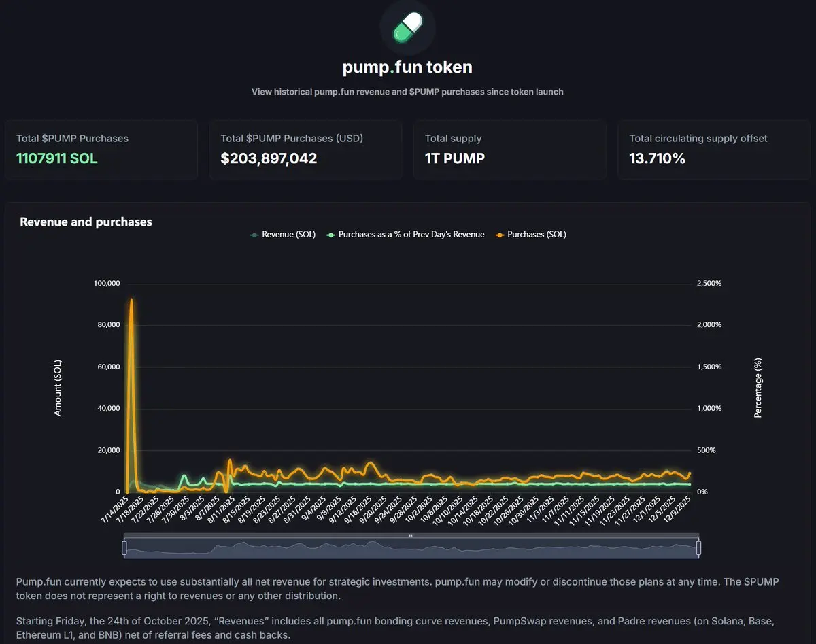The image size is (816, 644).
Task: Click the right handle of the range slider
Action: (x=698, y=547)
